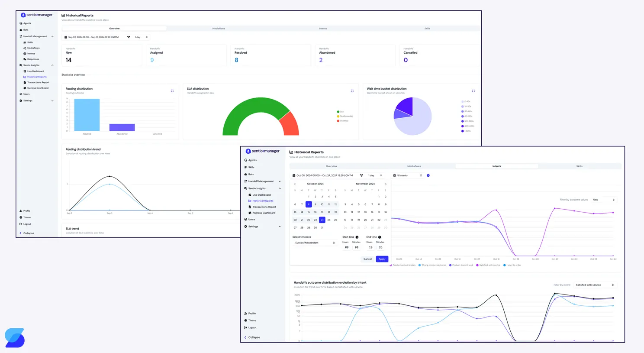This screenshot has width=644, height=353.
Task: Open the Europe/Amsterdam timezone dropdown
Action: tap(315, 243)
